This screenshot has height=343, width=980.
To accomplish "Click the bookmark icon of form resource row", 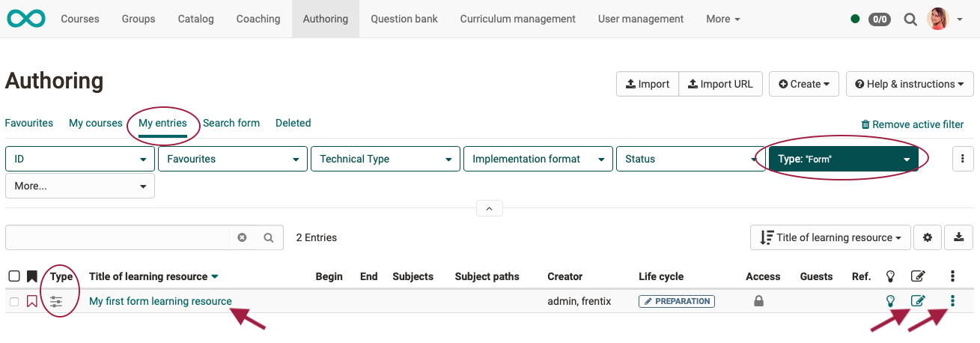I will [x=32, y=302].
